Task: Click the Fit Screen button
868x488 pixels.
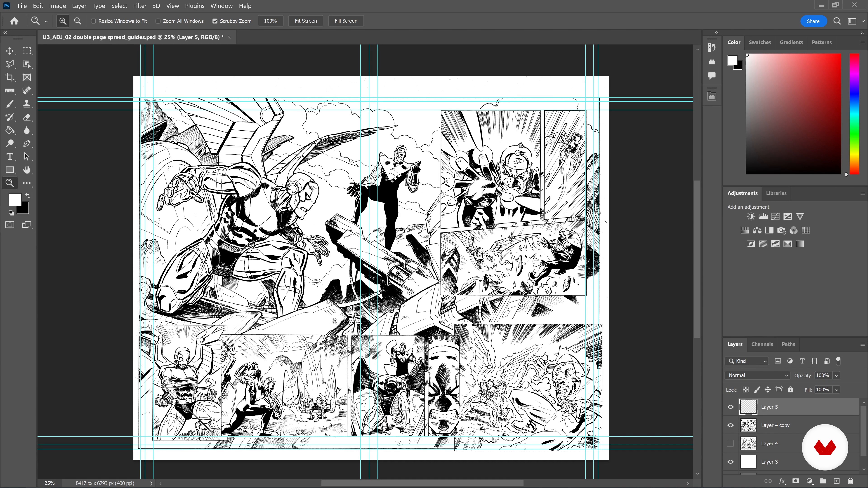Action: [x=306, y=21]
